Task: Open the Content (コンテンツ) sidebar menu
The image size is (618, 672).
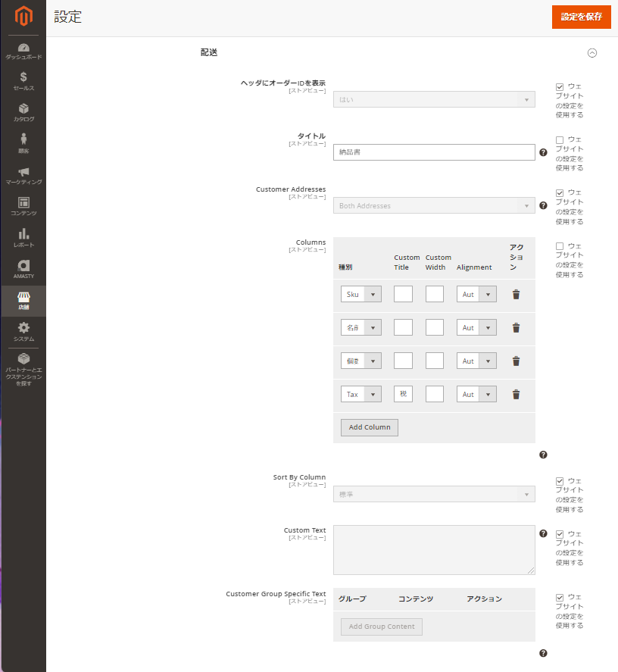Action: tap(23, 206)
